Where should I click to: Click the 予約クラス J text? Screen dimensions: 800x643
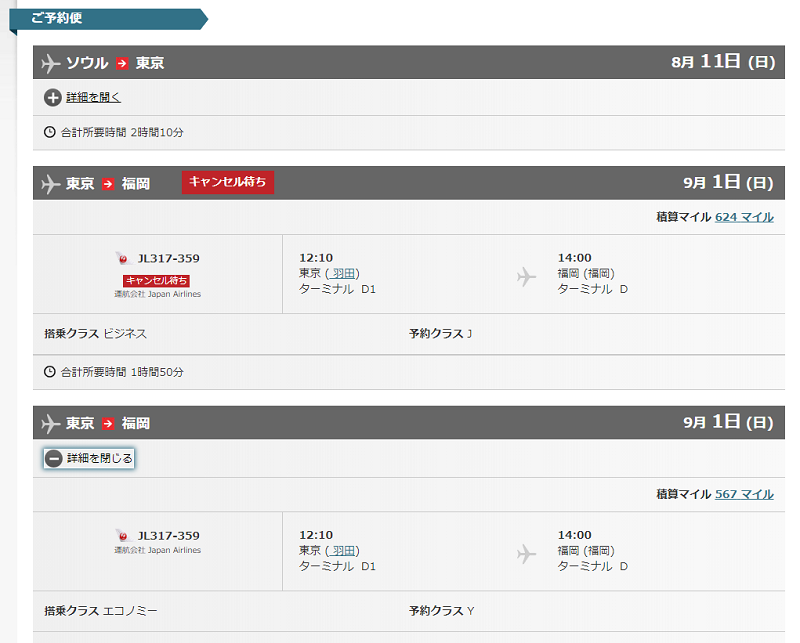[440, 334]
